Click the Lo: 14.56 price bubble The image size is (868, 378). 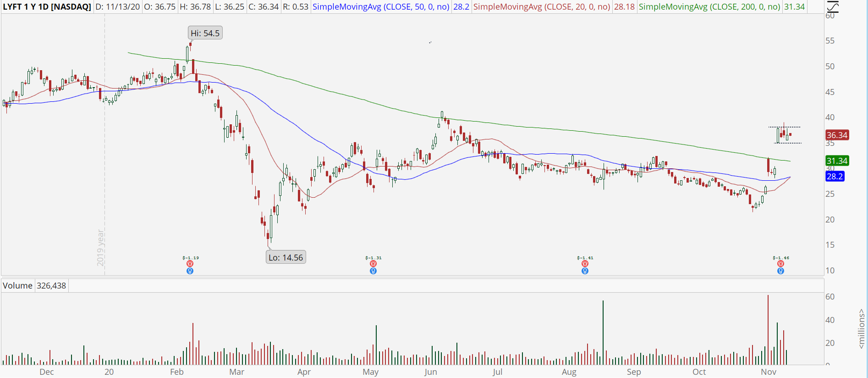point(286,257)
